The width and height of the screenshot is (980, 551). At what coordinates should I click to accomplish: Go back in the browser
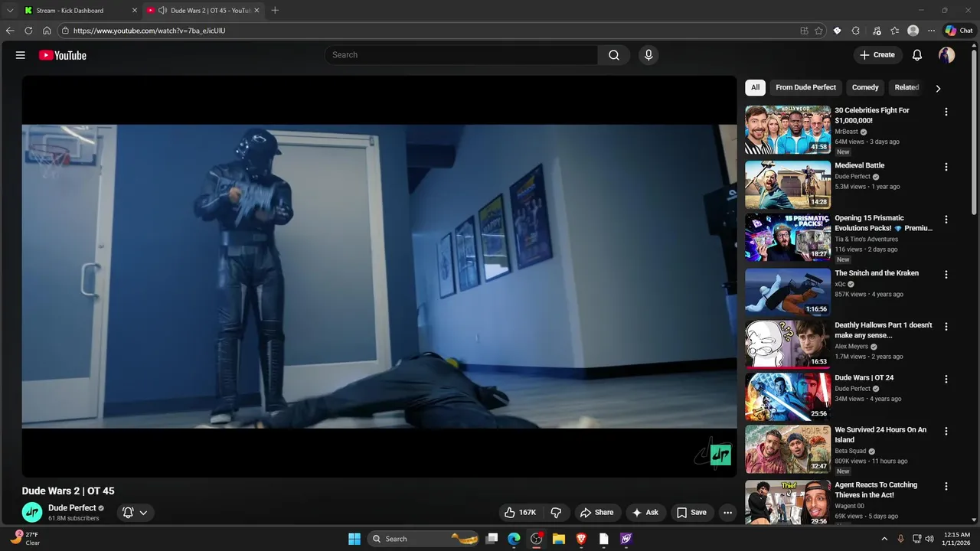coord(10,31)
